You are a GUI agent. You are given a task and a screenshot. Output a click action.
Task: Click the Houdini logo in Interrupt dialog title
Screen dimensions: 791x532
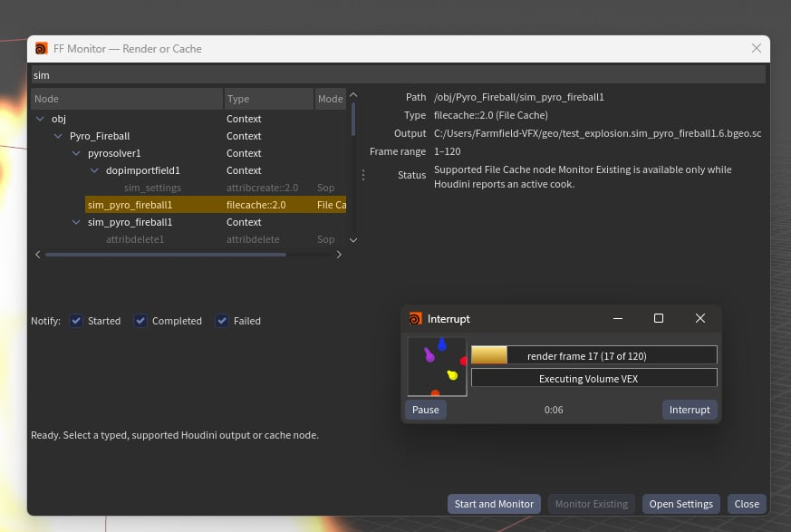tap(415, 318)
